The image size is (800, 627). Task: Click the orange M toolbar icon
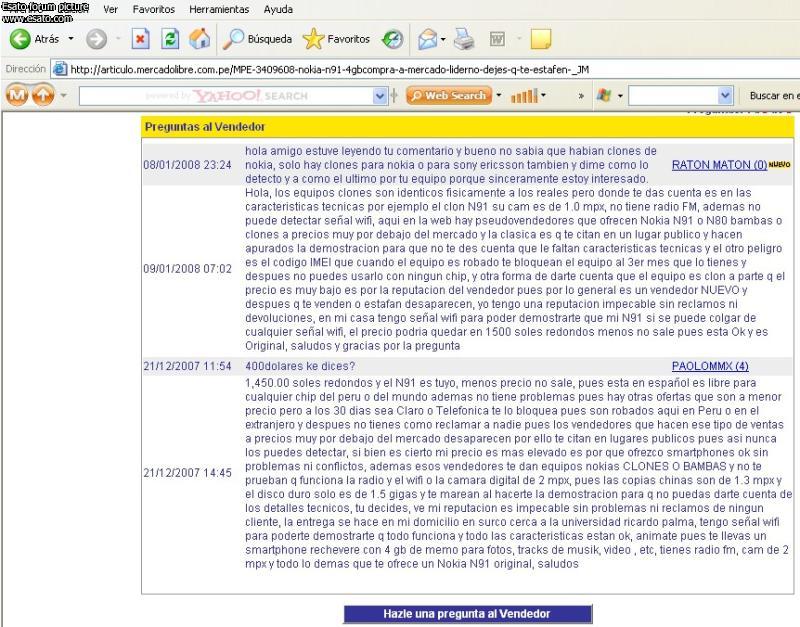[x=17, y=95]
